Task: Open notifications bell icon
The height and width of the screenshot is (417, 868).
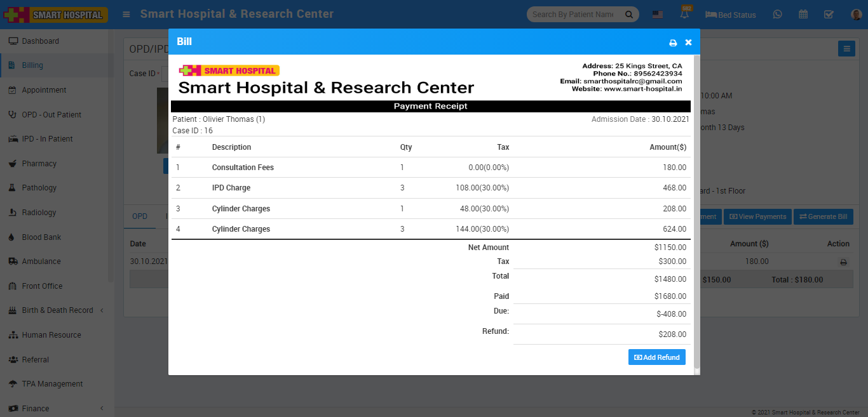Action: click(684, 14)
